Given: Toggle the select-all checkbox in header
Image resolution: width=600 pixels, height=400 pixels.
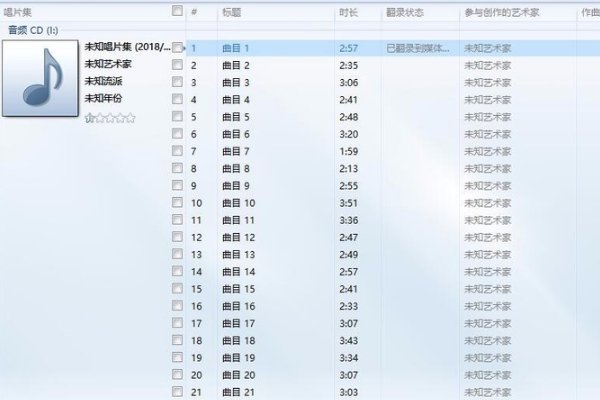Looking at the screenshot, I should (x=177, y=10).
